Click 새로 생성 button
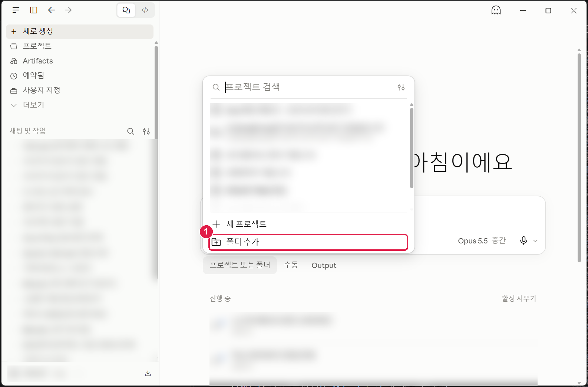588x387 pixels. coord(80,32)
